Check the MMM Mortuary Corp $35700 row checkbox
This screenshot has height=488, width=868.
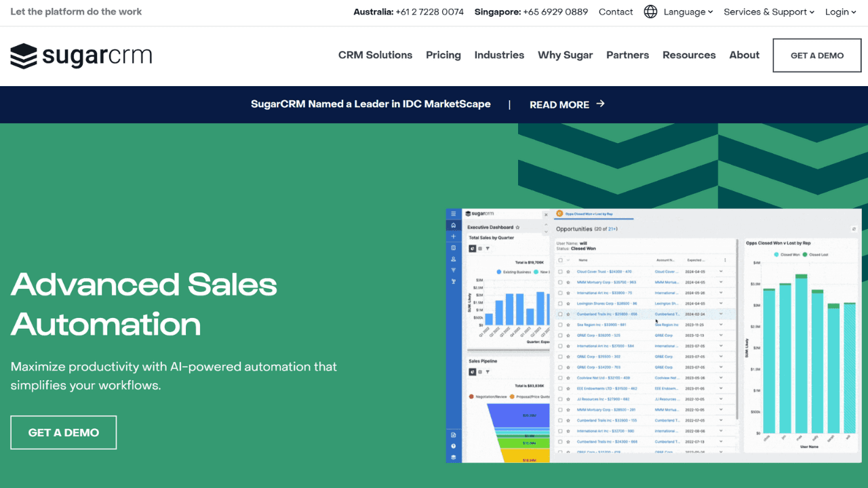tap(560, 283)
